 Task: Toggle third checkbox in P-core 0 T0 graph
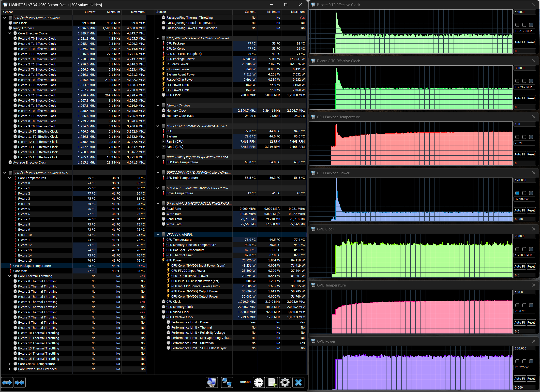click(x=531, y=25)
